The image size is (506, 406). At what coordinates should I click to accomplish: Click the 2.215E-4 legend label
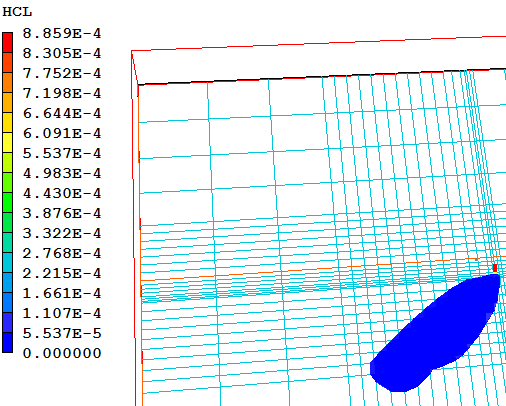pos(62,273)
